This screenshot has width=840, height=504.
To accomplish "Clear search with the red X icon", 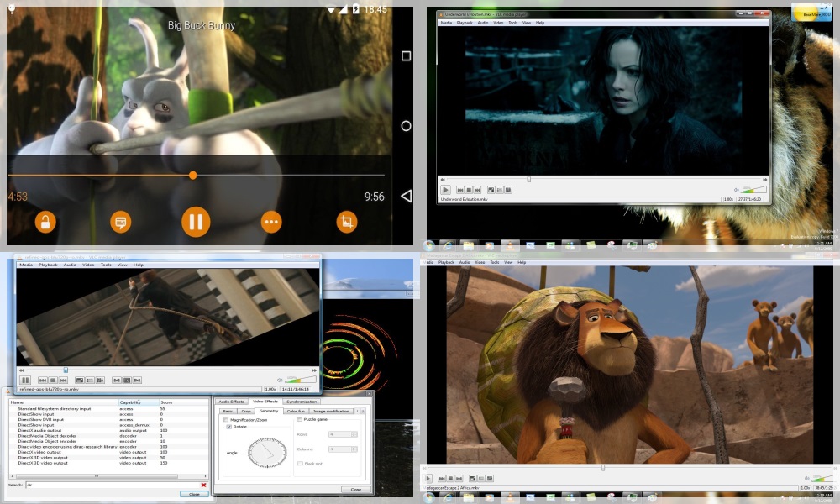I will [x=203, y=485].
